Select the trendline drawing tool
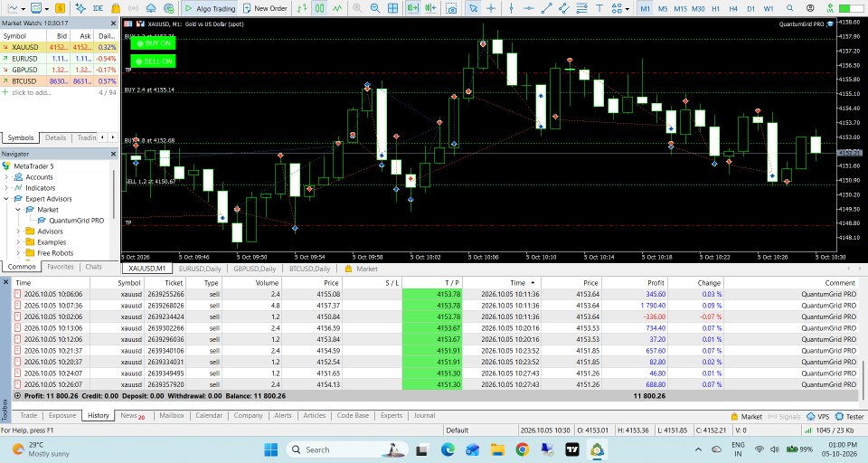The height and width of the screenshot is (463, 868). [546, 8]
